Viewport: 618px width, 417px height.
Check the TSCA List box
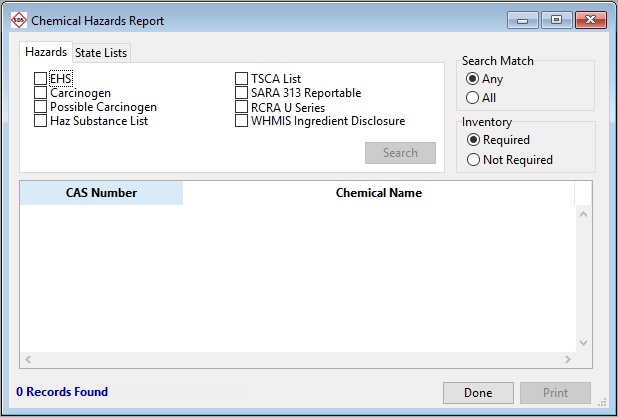(x=241, y=79)
